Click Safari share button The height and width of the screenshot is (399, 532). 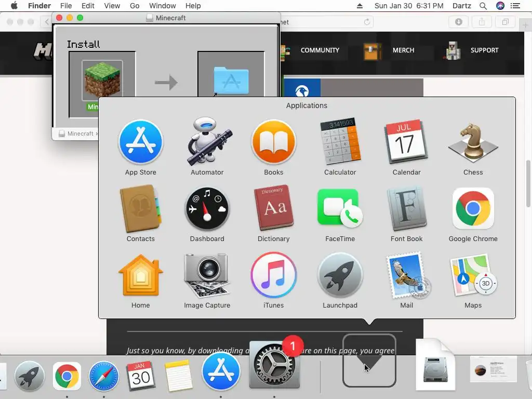(482, 22)
